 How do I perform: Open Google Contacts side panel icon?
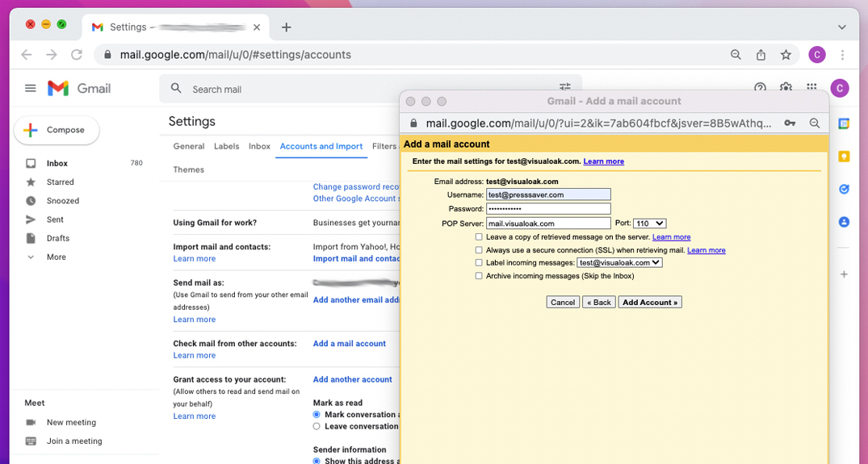[844, 222]
